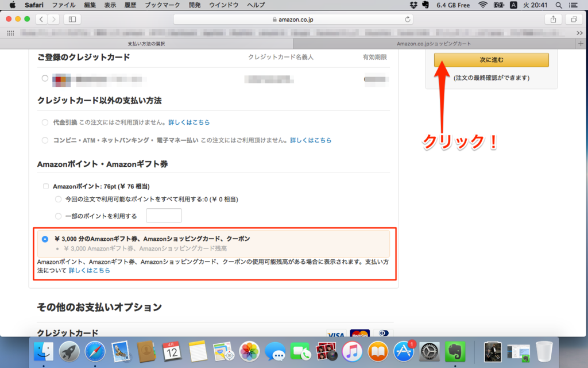Viewport: 588px width, 368px height.
Task: Open 詳しくはこちら link beside 代金引換
Action: [189, 122]
